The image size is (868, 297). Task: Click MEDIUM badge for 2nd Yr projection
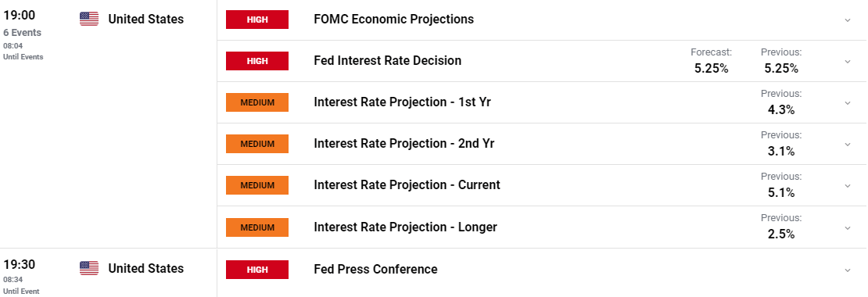[x=256, y=144]
